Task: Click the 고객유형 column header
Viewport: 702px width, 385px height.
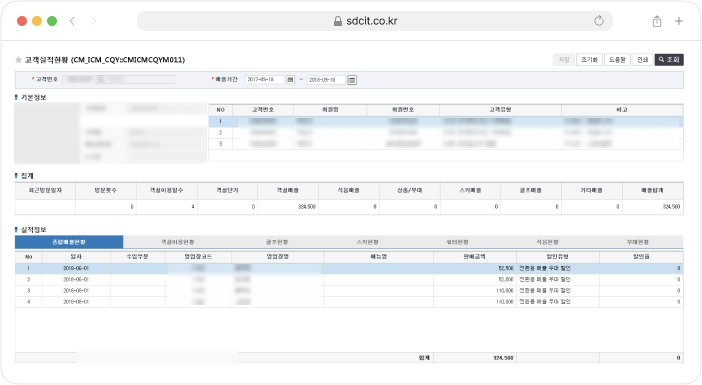Action: pyautogui.click(x=500, y=110)
